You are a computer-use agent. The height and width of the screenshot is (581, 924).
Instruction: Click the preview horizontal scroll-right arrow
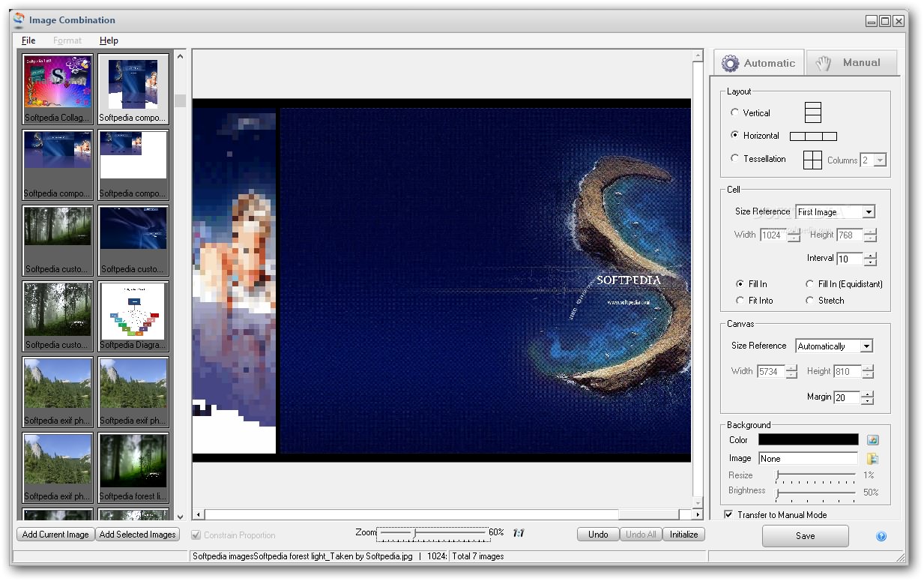pyautogui.click(x=698, y=515)
